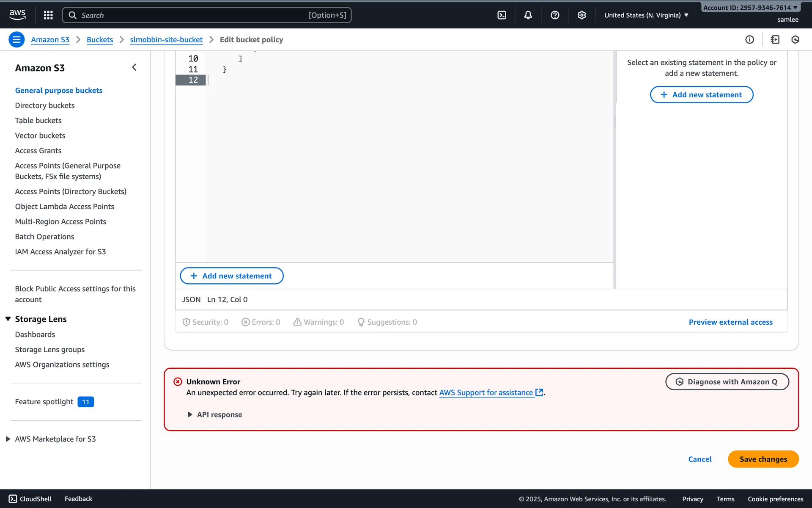Click the AWS logo home icon
The image size is (812, 508).
click(x=17, y=14)
